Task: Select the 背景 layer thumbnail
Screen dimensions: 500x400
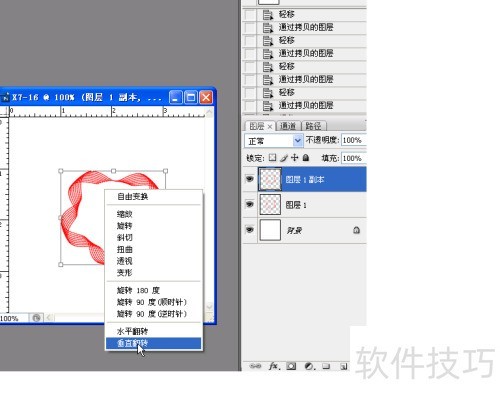Action: [270, 230]
